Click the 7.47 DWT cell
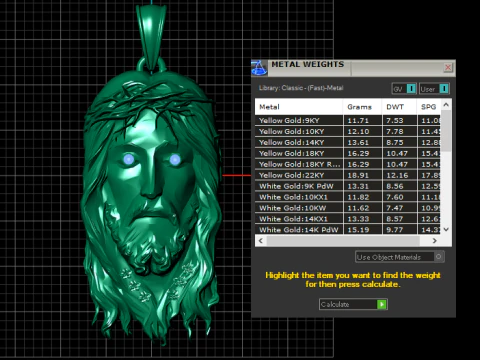The image size is (480, 360). coord(400,208)
